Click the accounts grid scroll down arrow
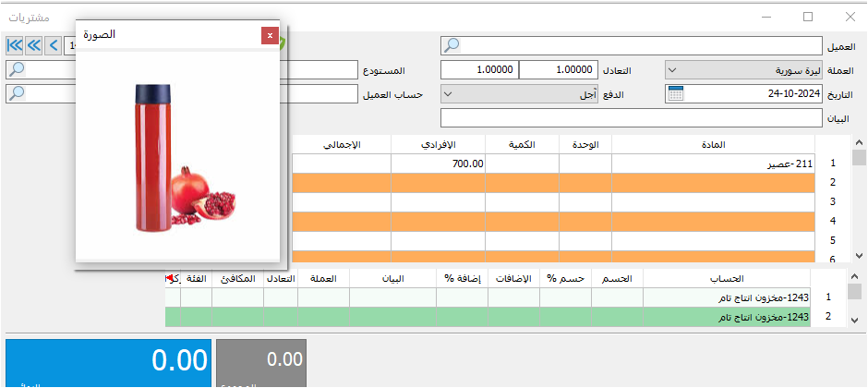868x388 pixels. point(855,320)
